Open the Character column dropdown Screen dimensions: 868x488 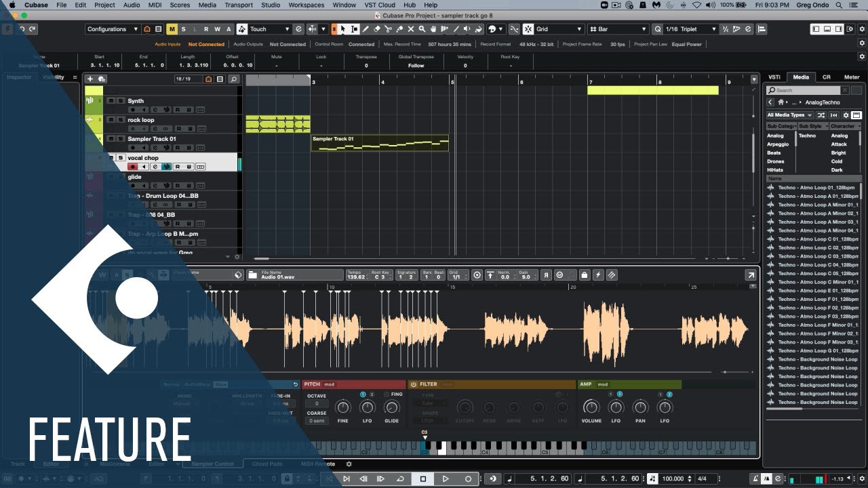[x=846, y=126]
